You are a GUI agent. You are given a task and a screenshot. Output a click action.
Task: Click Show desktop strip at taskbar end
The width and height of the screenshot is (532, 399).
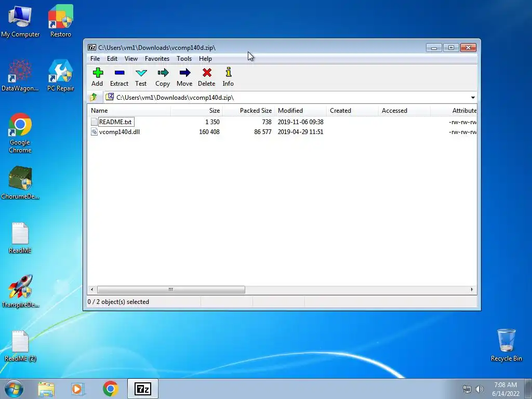(x=528, y=389)
